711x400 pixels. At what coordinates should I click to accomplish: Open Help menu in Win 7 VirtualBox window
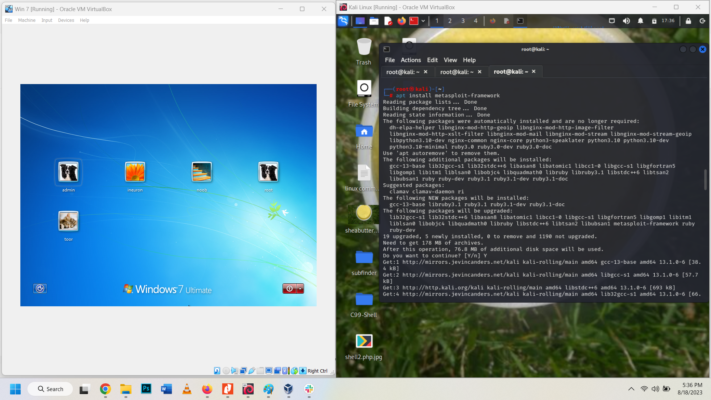pos(84,20)
